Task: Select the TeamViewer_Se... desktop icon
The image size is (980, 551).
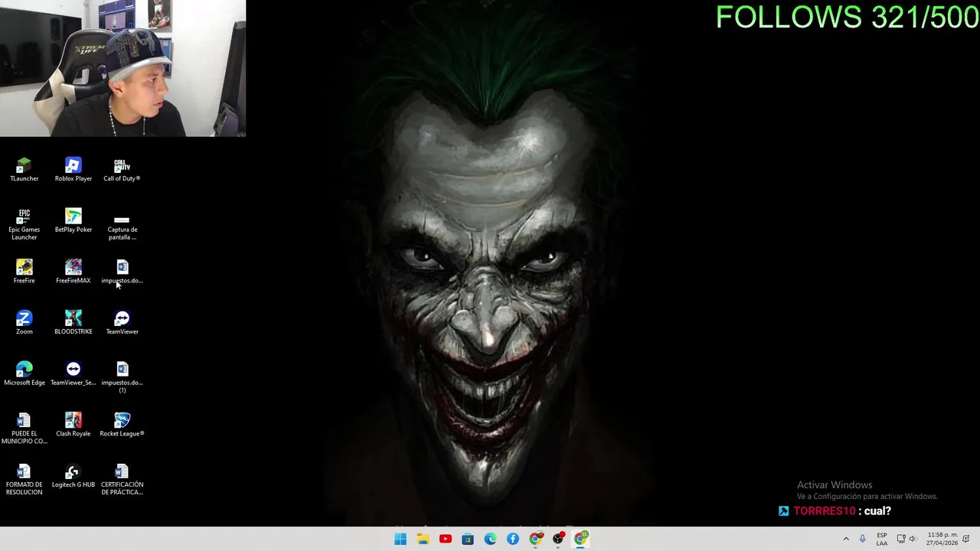Action: point(73,374)
